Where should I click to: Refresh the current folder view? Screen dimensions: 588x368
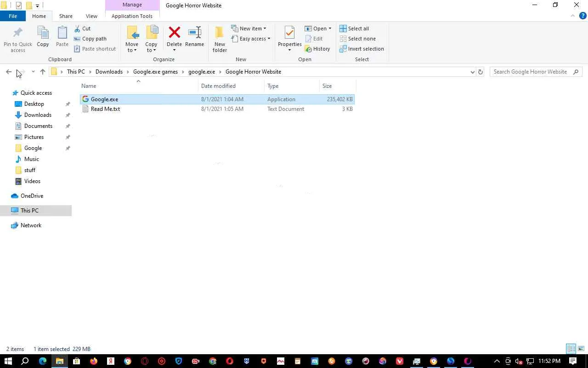click(481, 72)
